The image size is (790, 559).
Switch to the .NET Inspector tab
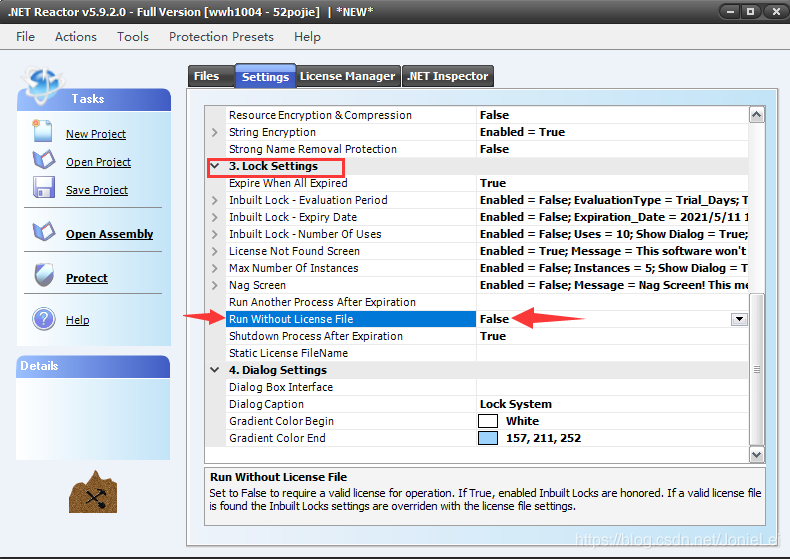tap(448, 77)
